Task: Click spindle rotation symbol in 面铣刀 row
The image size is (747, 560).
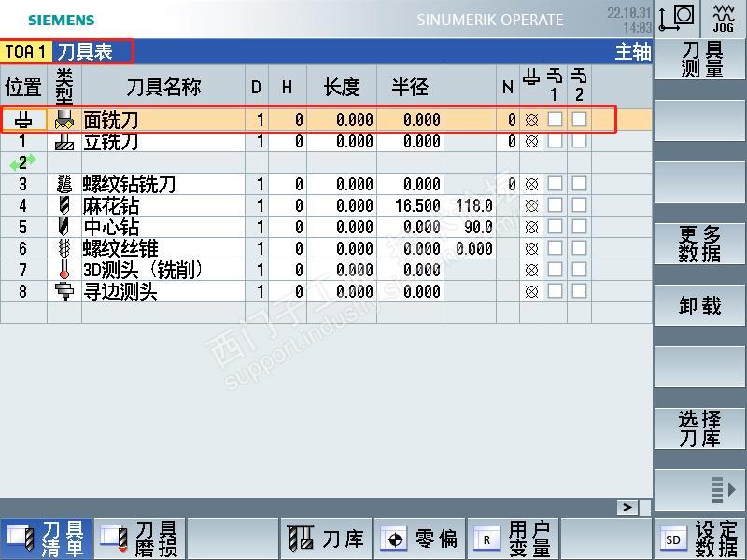Action: click(531, 119)
